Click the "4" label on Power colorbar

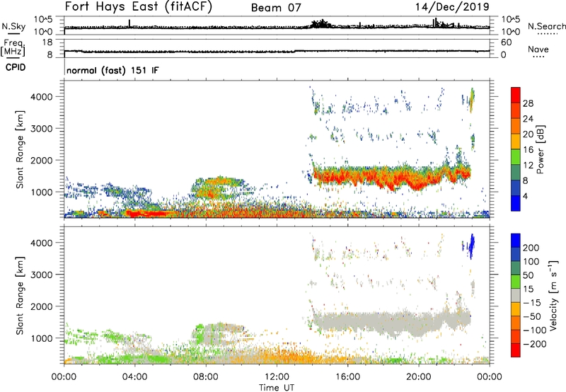(x=525, y=196)
